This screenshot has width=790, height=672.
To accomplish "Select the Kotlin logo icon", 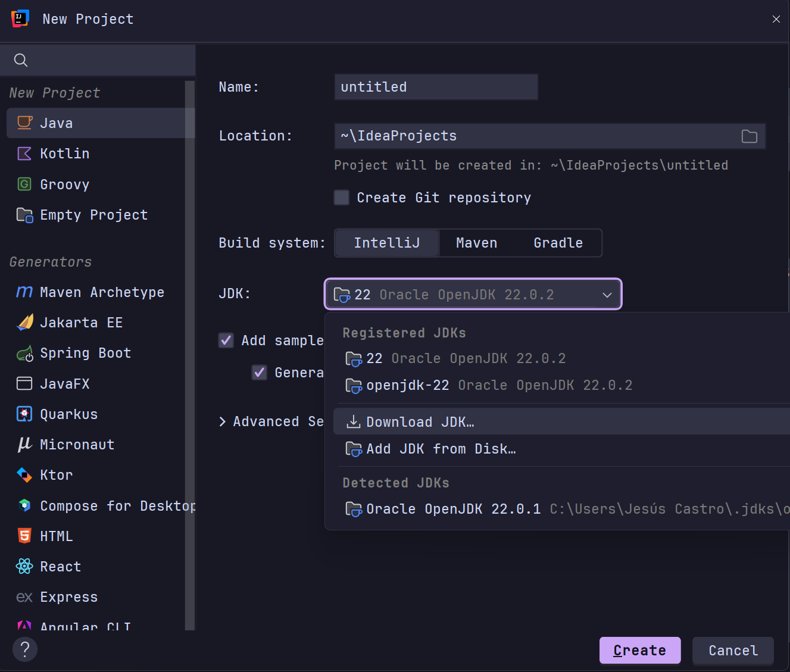I will pos(24,154).
